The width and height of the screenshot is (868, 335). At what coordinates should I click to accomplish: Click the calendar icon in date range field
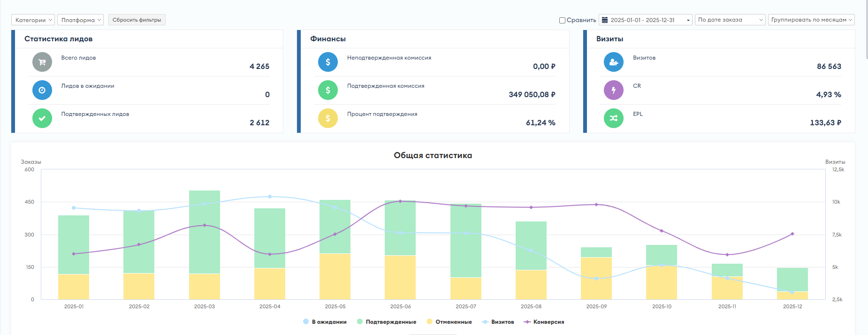pos(605,20)
